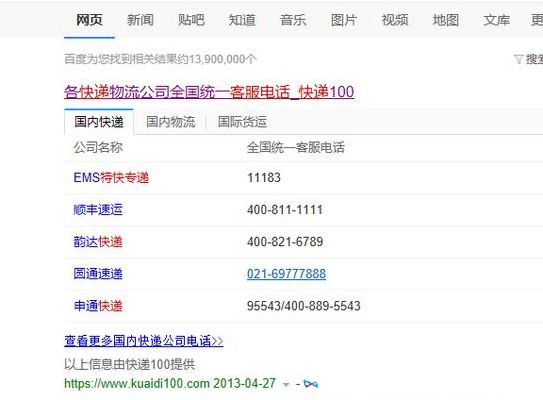Open the 韵达快递 company link
Screen dimensions: 543x400
click(x=98, y=242)
